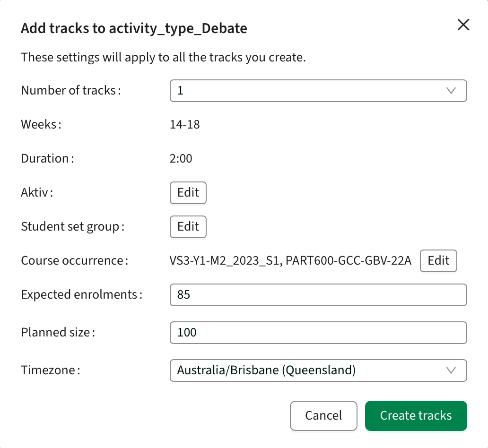Close the Add tracks dialog

(463, 25)
